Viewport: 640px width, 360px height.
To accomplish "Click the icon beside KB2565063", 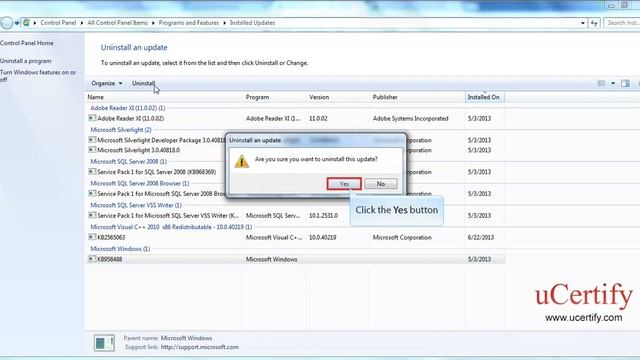I will (92, 237).
